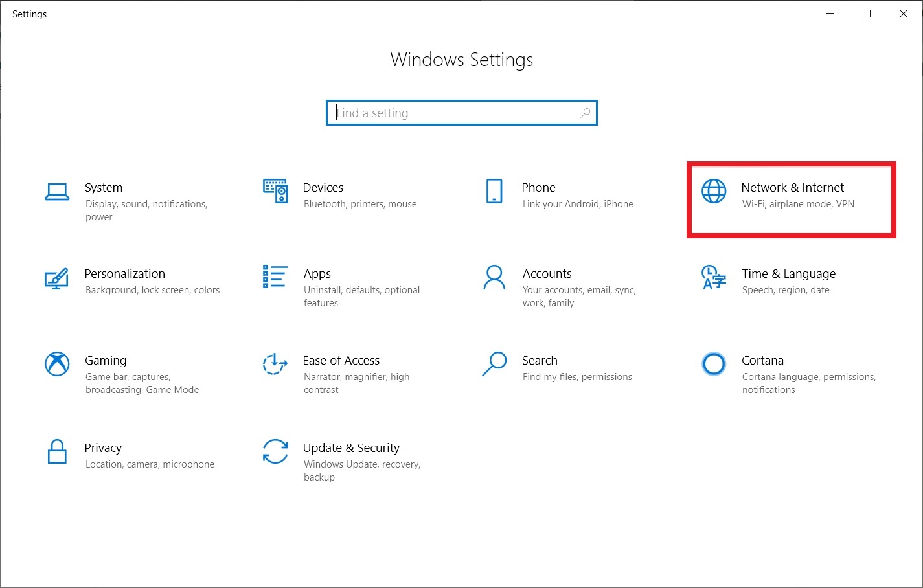Open the Update & Security arrows icon
Viewport: 923px width, 588px height.
click(x=275, y=451)
